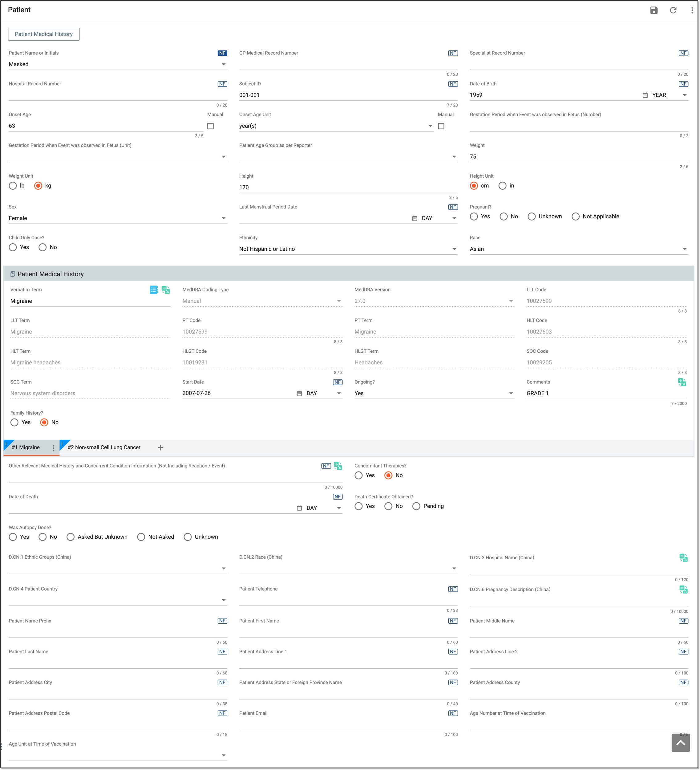Viewport: 700px width, 770px height.
Task: Select Yes for Concomitant Therapies
Action: [358, 476]
